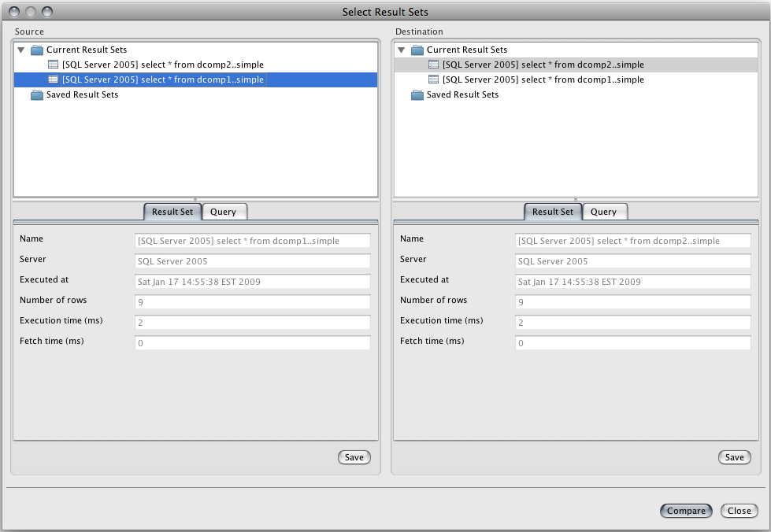Image resolution: width=771 pixels, height=532 pixels.
Task: Select Destination Saved Result Sets label
Action: point(463,94)
